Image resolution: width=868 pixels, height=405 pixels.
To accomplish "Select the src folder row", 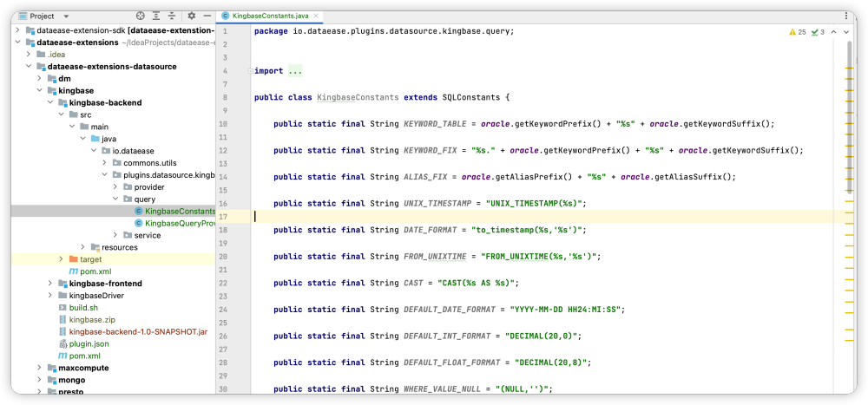I will [113, 114].
